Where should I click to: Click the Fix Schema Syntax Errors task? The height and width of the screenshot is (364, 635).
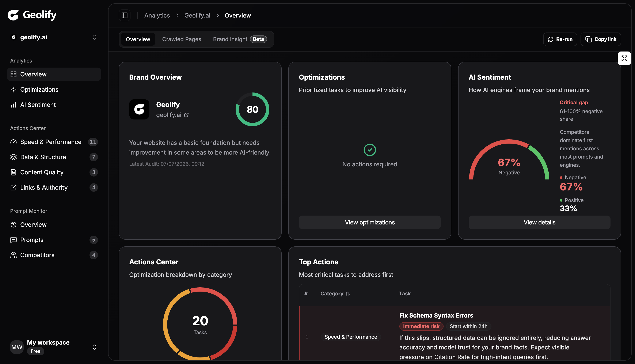(436, 315)
